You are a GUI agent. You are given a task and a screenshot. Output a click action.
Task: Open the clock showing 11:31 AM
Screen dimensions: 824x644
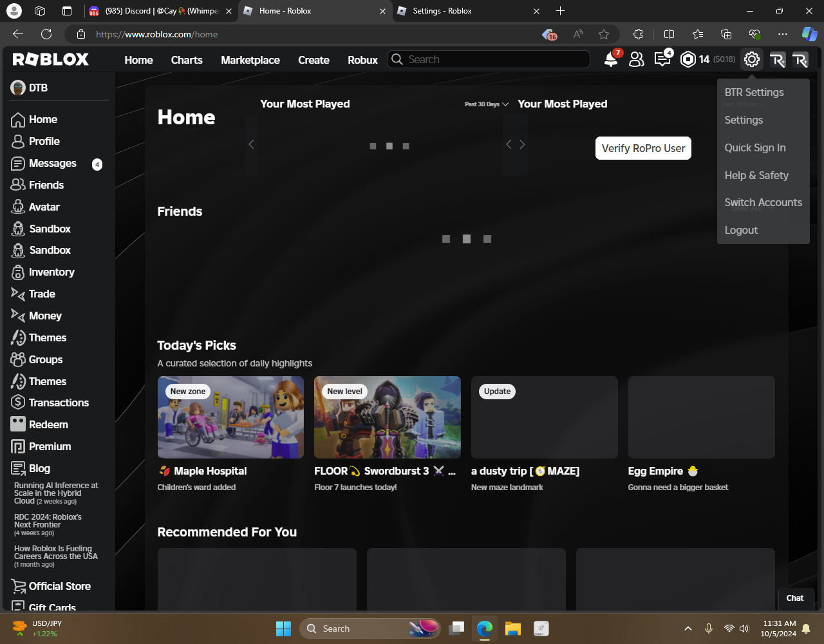point(780,629)
